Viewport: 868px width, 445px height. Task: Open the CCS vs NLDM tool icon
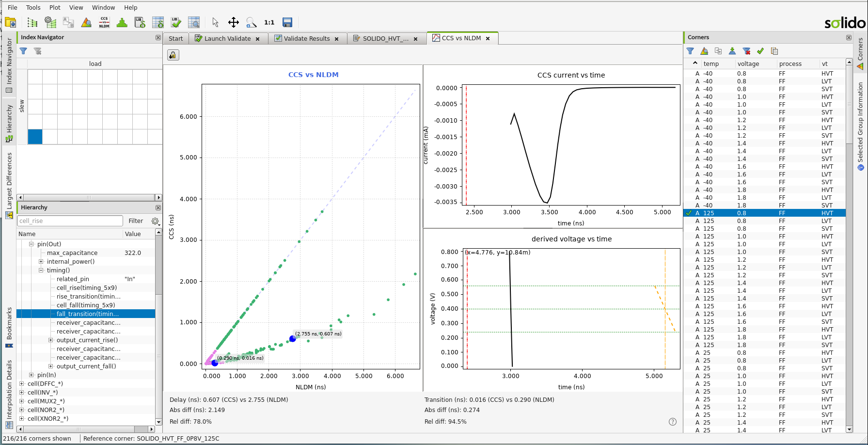click(104, 22)
